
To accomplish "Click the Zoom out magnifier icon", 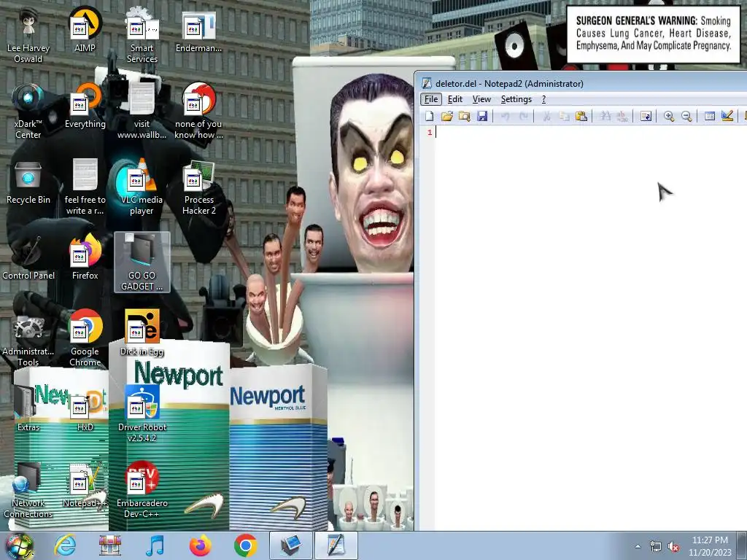I will coord(686,116).
